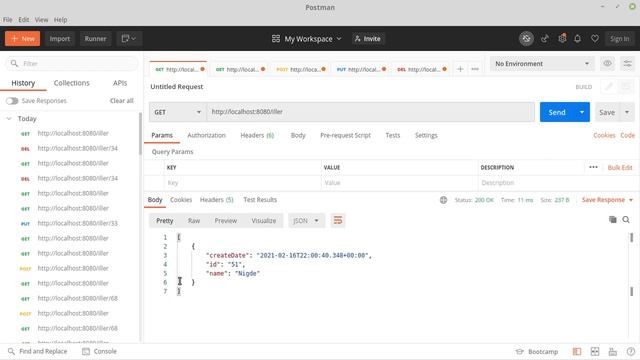
Task: Click the sync status icon
Action: pyautogui.click(x=526, y=39)
